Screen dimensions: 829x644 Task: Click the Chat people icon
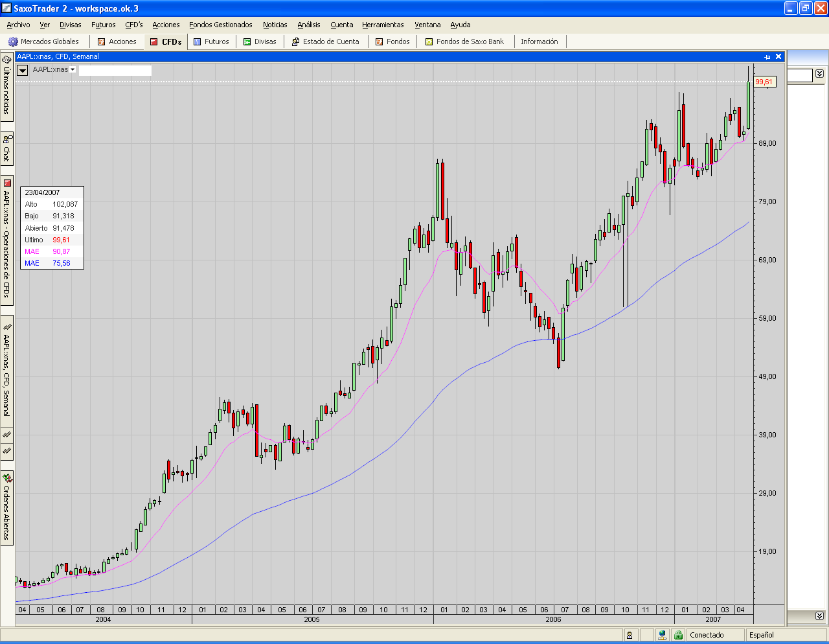point(6,139)
